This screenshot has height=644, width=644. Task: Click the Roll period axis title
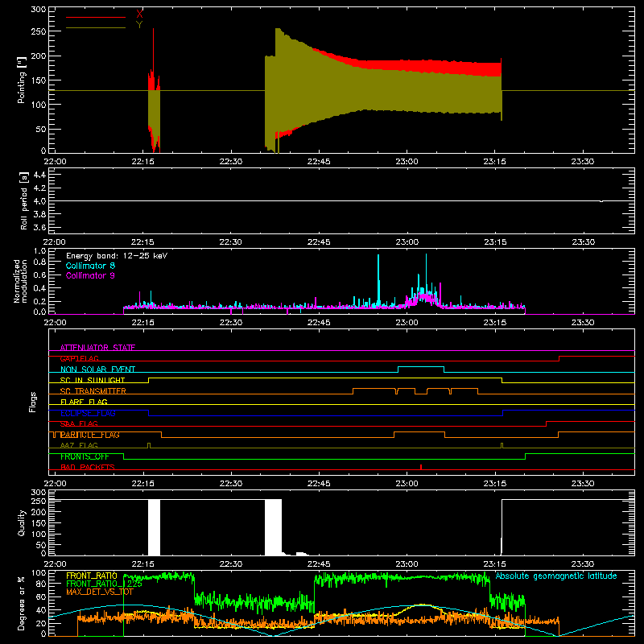pos(24,200)
